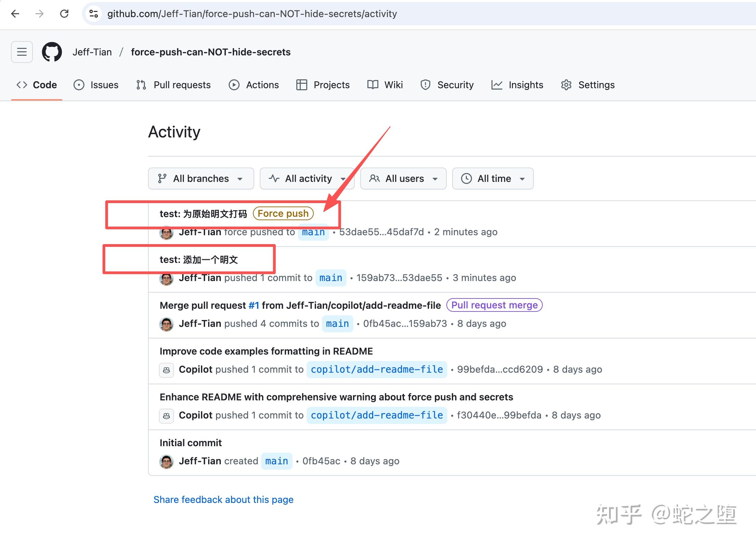Go back with the browser back arrow

15,14
